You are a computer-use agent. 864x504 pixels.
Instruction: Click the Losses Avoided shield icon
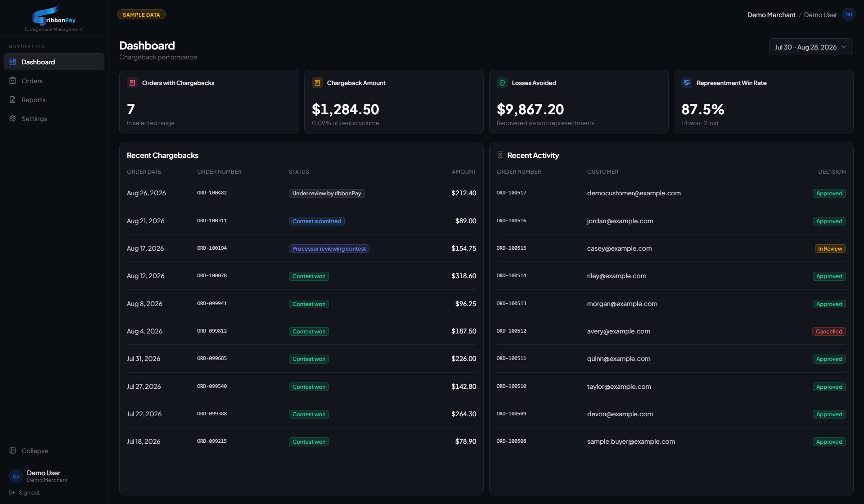pyautogui.click(x=502, y=83)
